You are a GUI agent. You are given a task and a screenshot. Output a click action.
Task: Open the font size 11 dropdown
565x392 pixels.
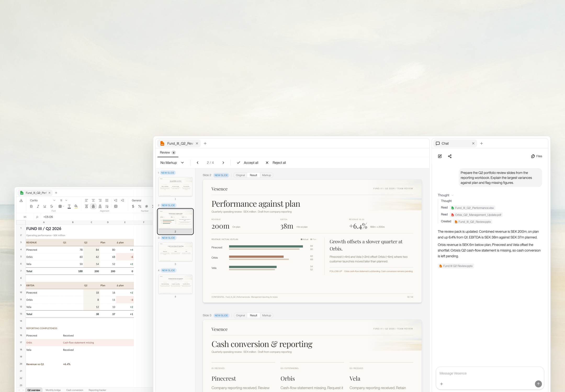64,200
